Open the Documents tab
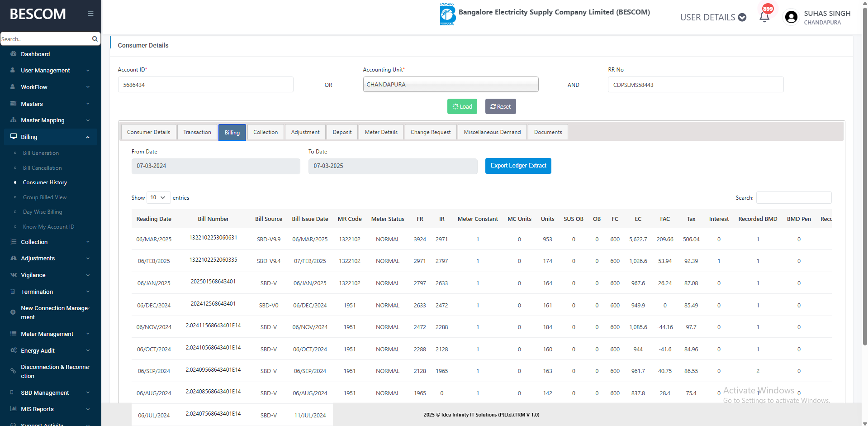 [548, 132]
